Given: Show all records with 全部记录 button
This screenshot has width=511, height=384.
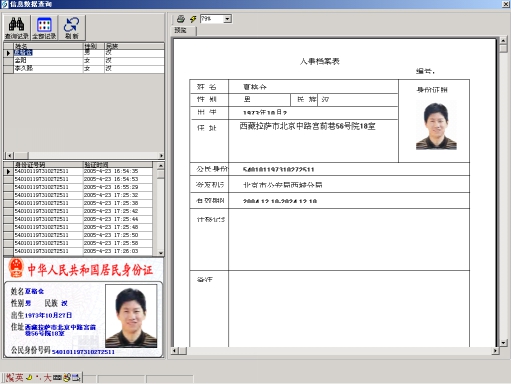Looking at the screenshot, I should [44, 28].
